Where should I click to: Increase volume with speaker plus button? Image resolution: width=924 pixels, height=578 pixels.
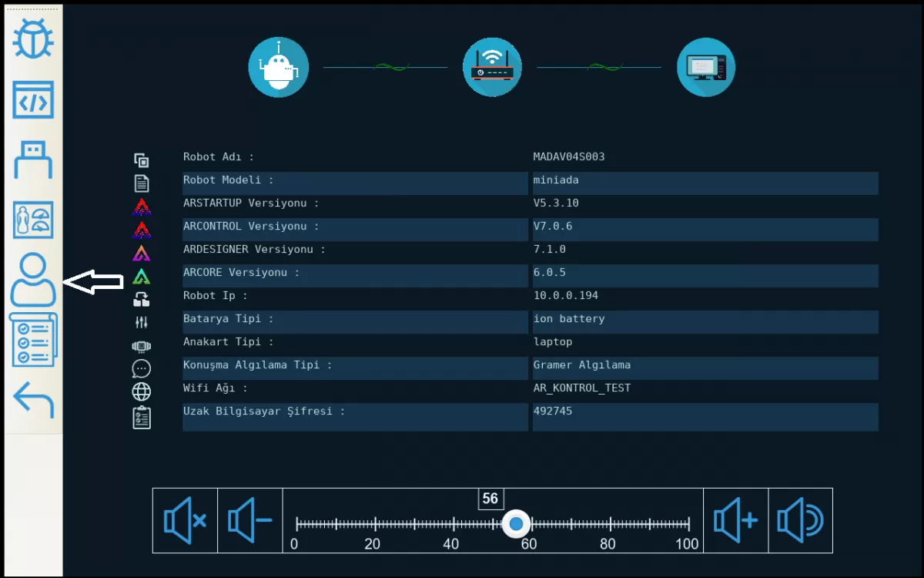pos(735,521)
